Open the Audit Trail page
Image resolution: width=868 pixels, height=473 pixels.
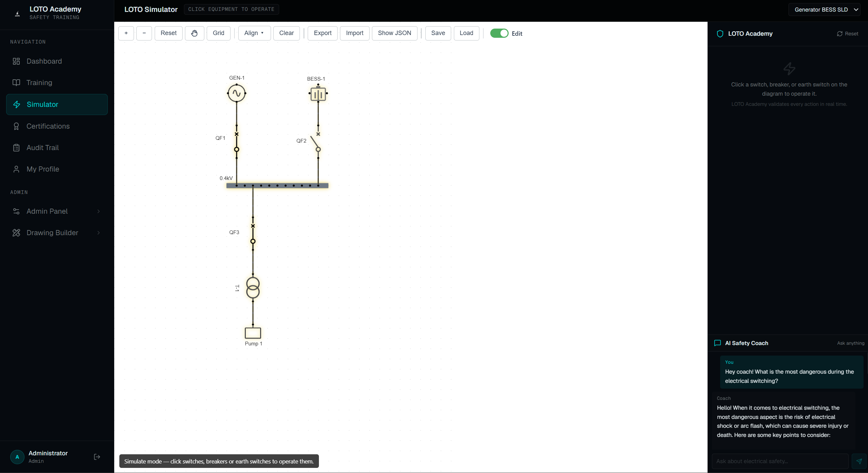[57, 148]
